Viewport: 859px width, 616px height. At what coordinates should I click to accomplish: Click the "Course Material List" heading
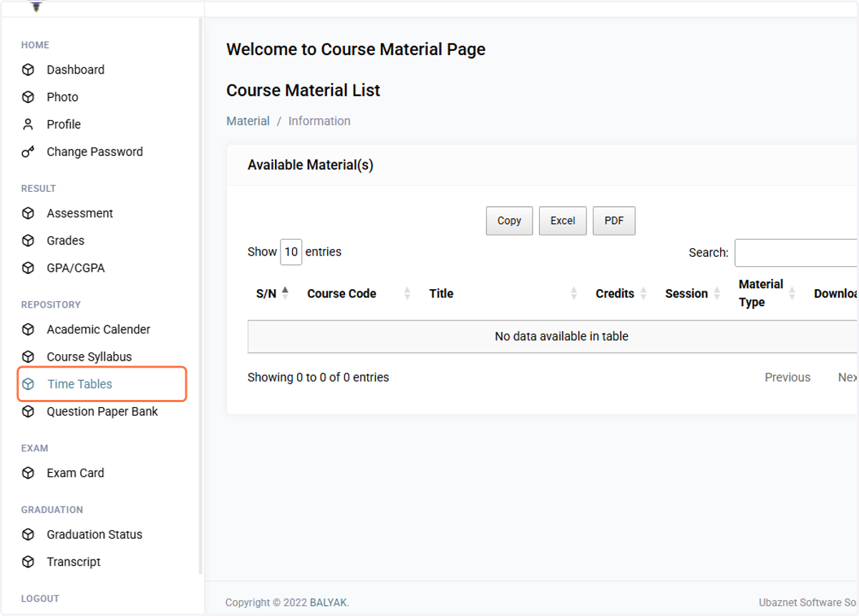[x=304, y=90]
